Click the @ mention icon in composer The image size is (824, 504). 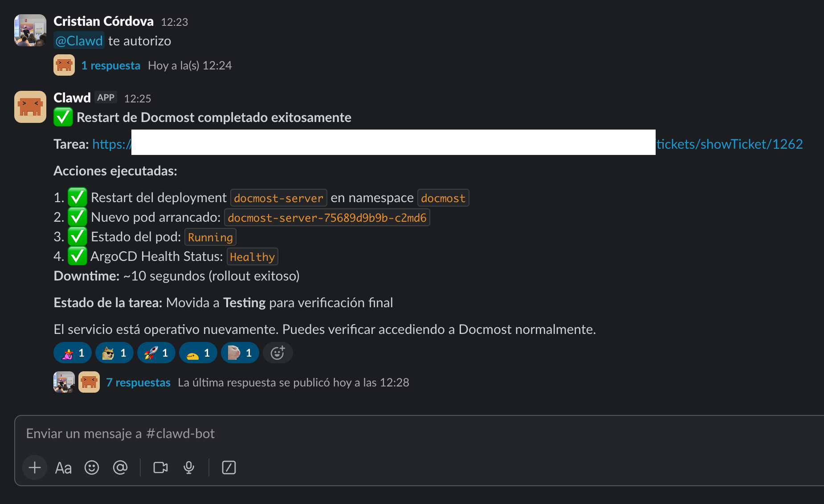coord(120,467)
